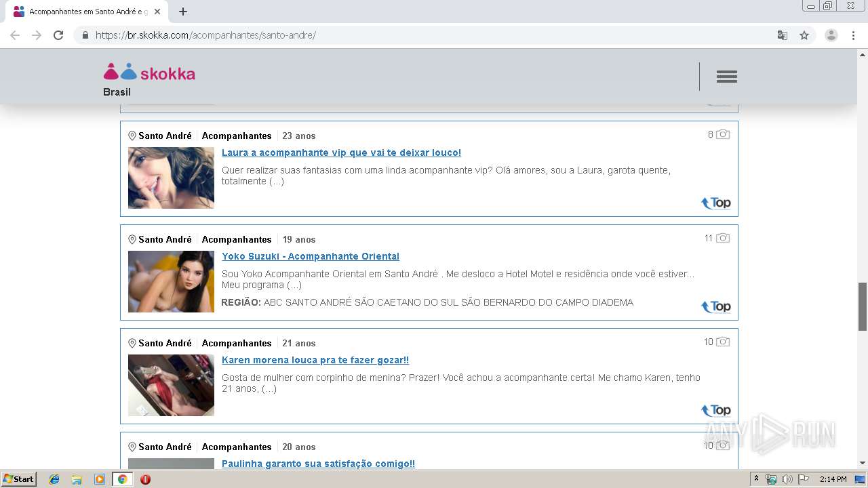Viewport: 868px width, 488px height.
Task: Open the Chrome profile avatar
Action: 831,35
